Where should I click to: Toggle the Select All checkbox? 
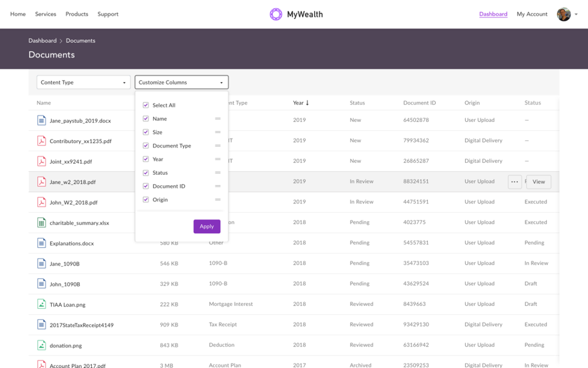tap(146, 105)
